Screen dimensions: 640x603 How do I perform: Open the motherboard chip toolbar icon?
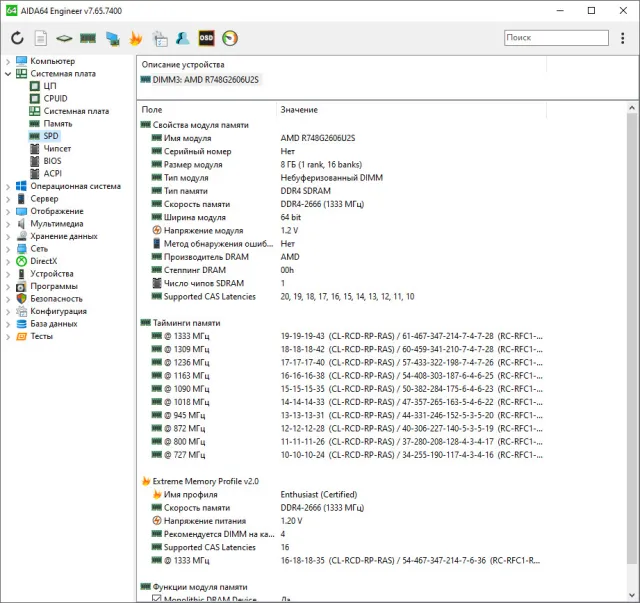tap(64, 38)
